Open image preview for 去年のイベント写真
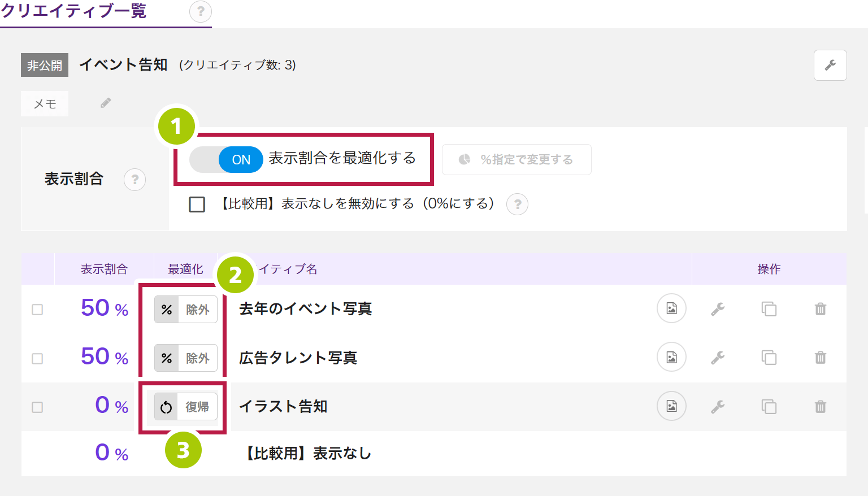 tap(671, 308)
